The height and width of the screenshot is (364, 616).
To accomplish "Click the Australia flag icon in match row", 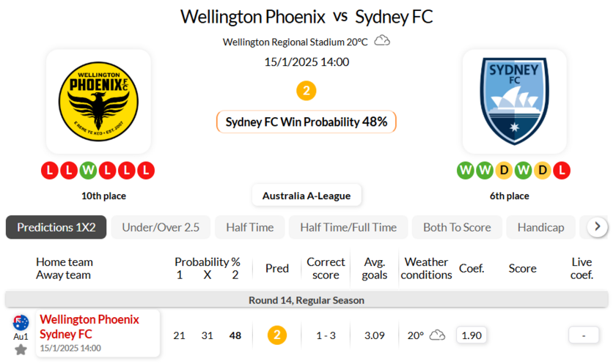I will [x=21, y=322].
